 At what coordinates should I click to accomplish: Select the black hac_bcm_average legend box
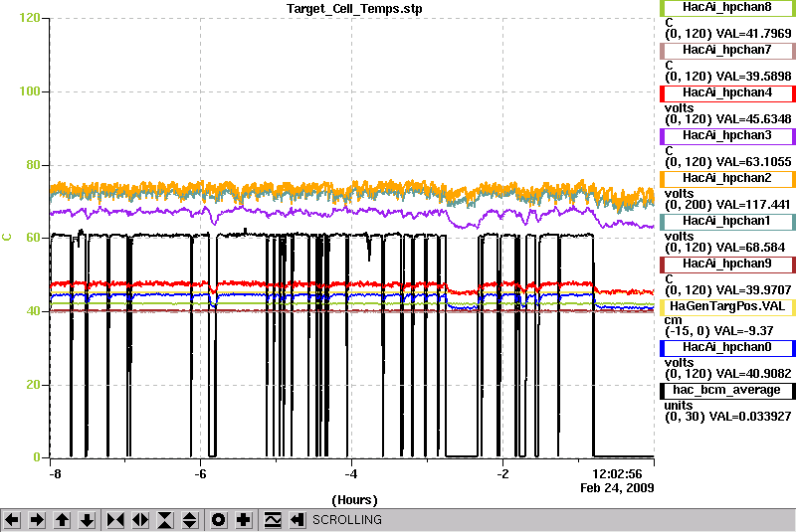727,391
